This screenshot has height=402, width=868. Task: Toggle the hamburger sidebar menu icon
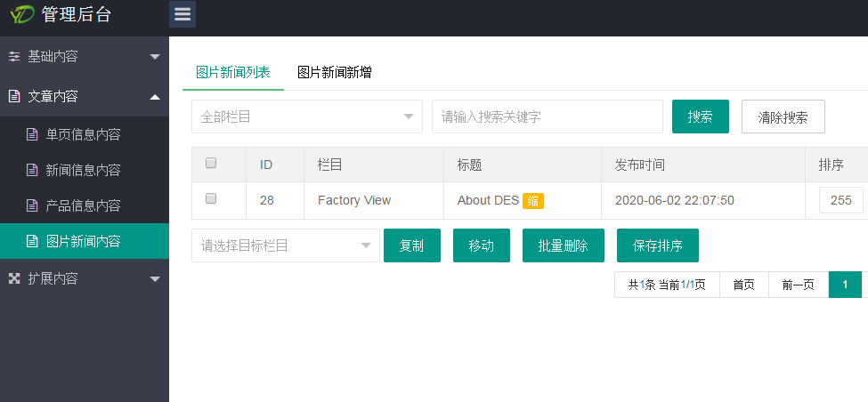coord(183,14)
